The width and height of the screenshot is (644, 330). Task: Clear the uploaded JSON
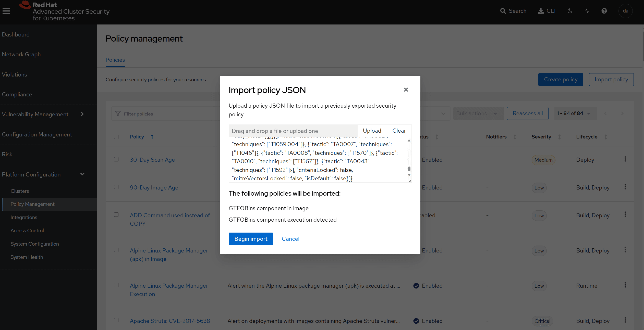tap(399, 131)
